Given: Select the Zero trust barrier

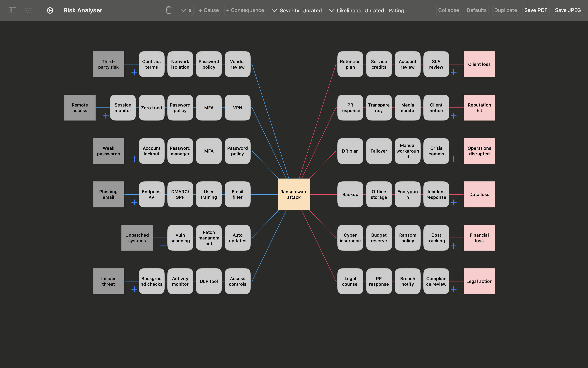Looking at the screenshot, I should pyautogui.click(x=151, y=108).
